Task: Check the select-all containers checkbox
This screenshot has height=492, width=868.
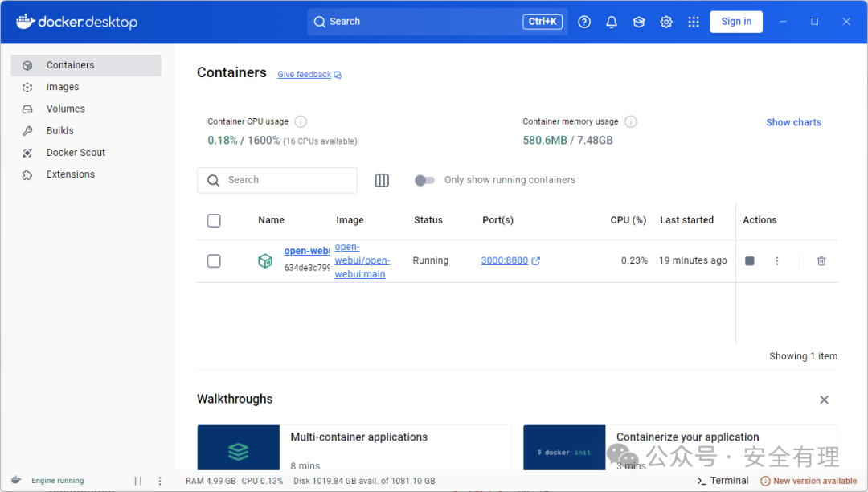Action: 214,220
